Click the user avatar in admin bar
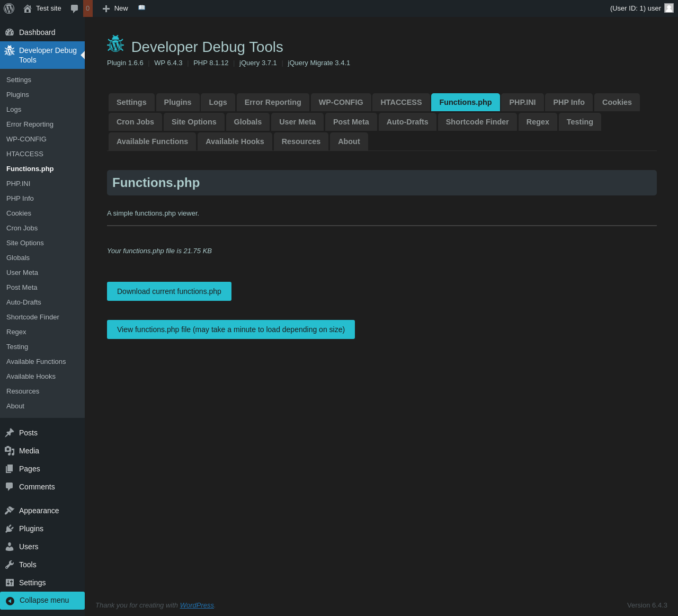 tap(669, 8)
